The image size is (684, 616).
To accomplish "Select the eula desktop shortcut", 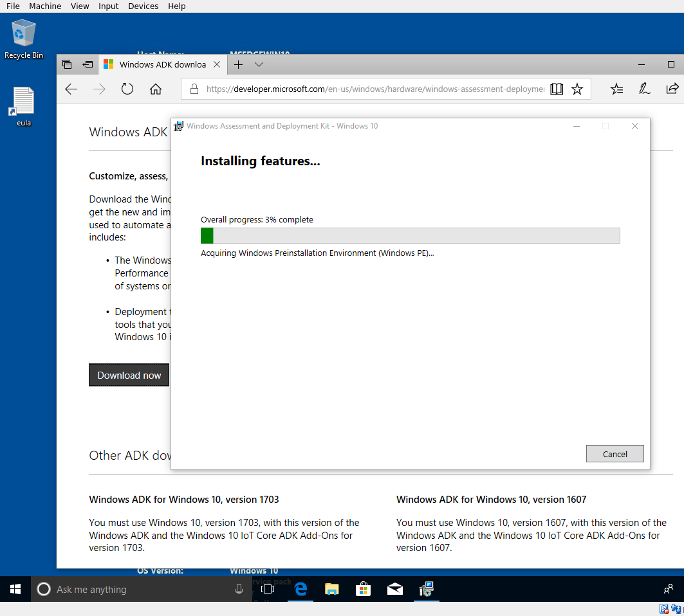I will [x=24, y=106].
